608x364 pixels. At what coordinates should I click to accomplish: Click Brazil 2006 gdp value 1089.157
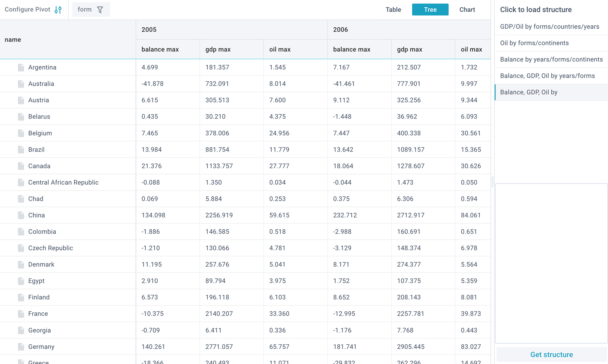[411, 150]
